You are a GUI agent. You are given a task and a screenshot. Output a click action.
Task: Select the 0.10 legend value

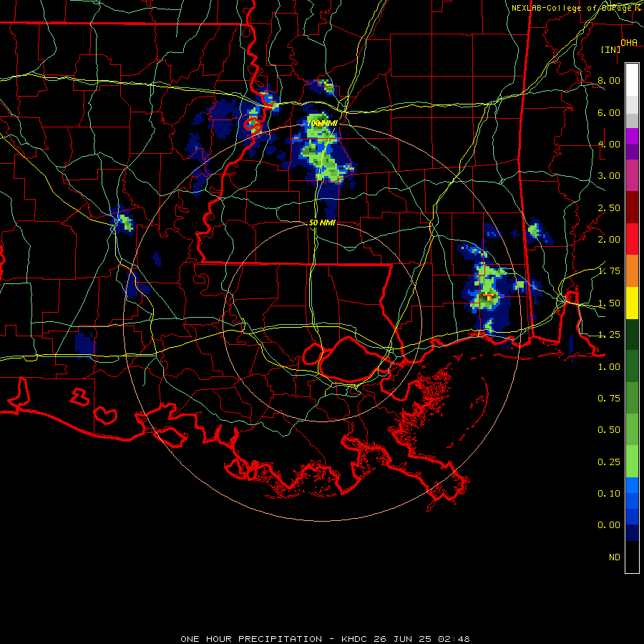tap(609, 494)
